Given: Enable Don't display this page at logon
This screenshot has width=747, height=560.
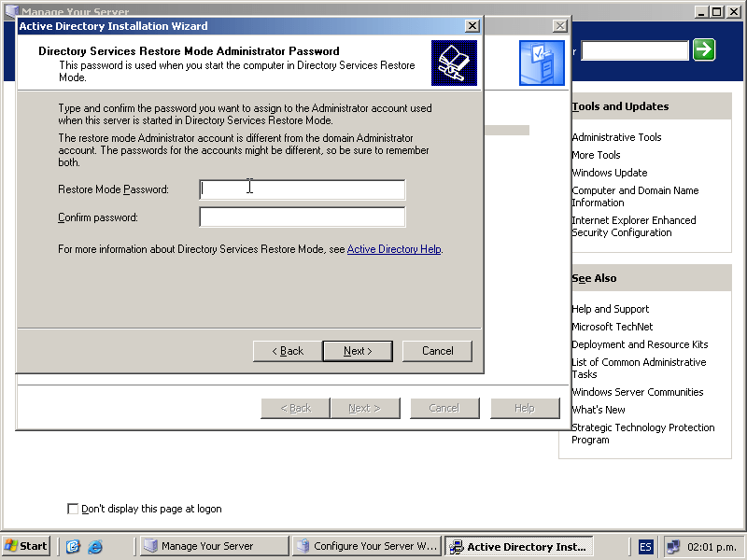Looking at the screenshot, I should point(73,509).
